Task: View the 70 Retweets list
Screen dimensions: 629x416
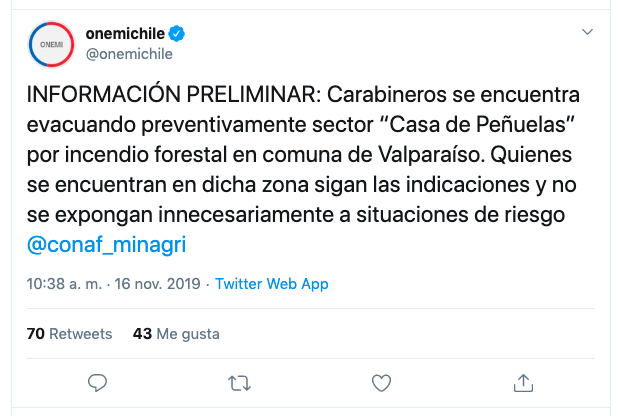Action: pyautogui.click(x=69, y=334)
